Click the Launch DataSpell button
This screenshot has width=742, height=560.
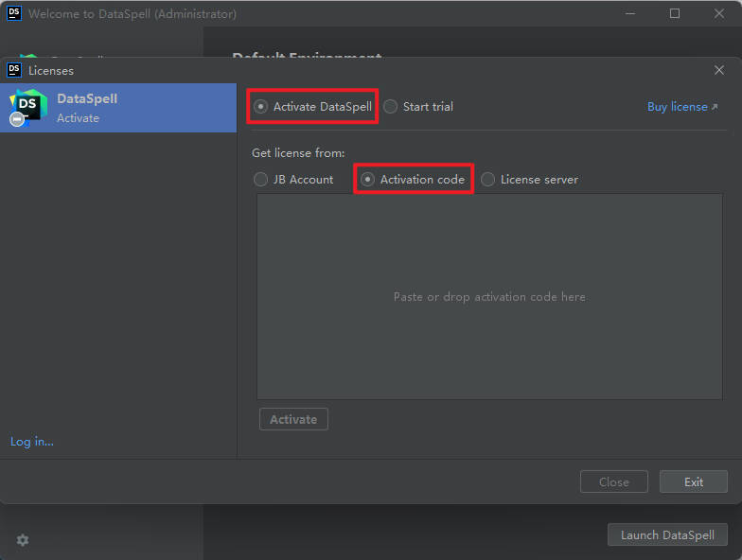pyautogui.click(x=667, y=534)
